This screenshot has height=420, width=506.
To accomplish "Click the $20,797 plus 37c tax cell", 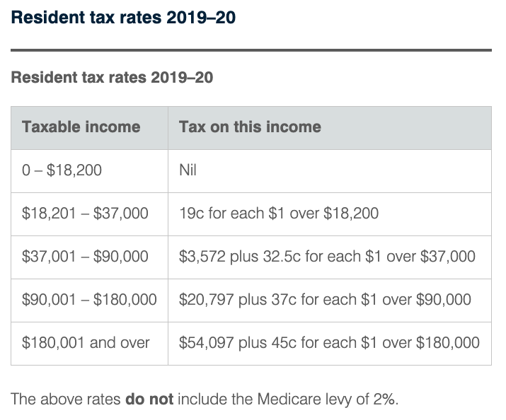I will 325,300.
